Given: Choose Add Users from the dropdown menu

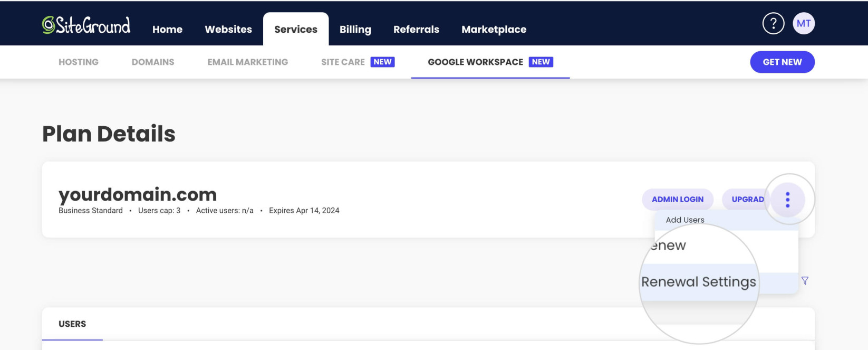Looking at the screenshot, I should [x=726, y=220].
